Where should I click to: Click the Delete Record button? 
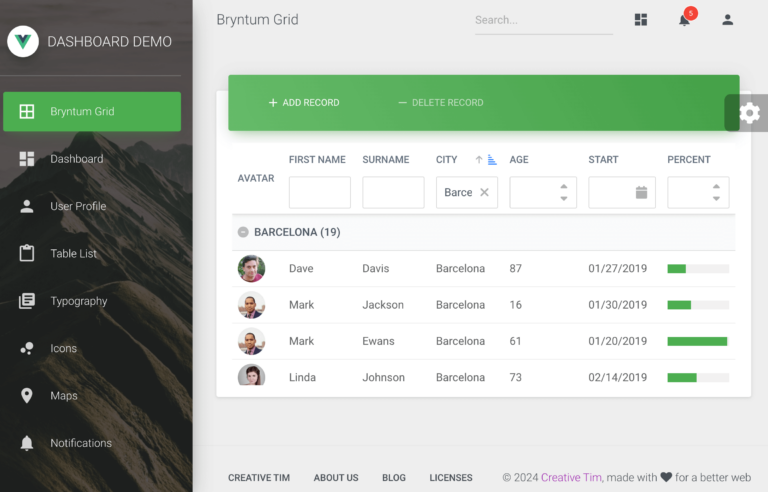click(440, 103)
